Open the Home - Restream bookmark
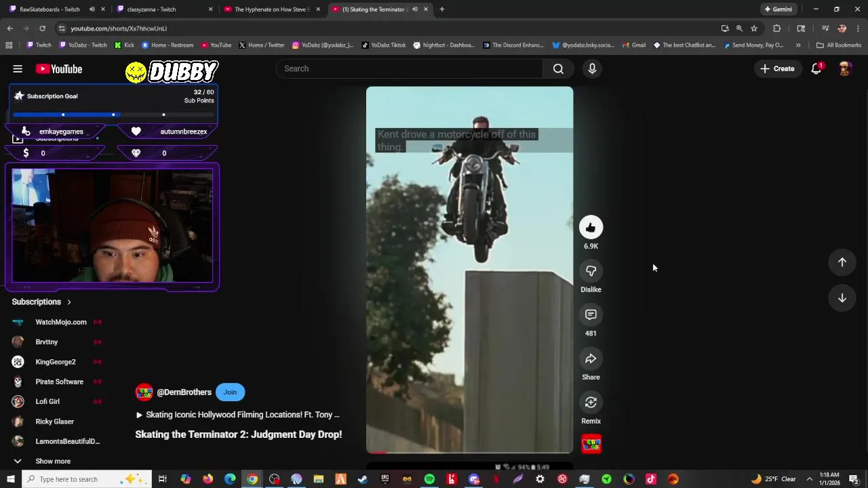Viewport: 868px width, 488px height. [167, 45]
